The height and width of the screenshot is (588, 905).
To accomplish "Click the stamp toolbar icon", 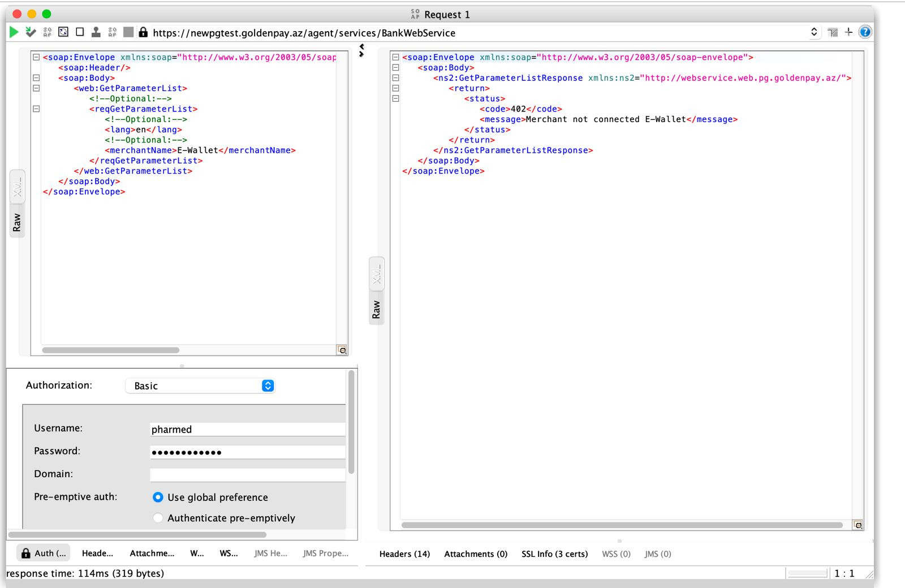I will [96, 32].
